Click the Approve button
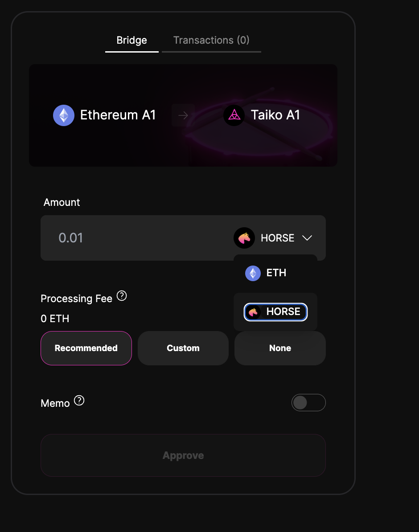The width and height of the screenshot is (419, 532). [x=183, y=455]
